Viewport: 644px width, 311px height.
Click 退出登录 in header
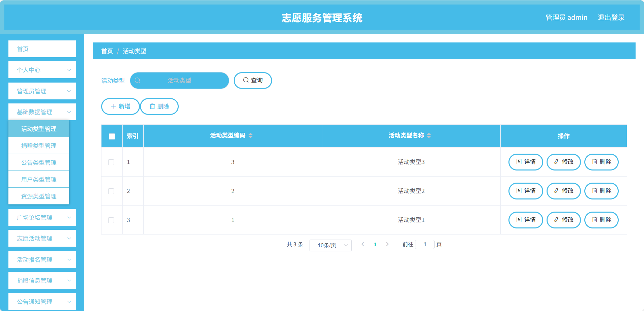point(611,18)
